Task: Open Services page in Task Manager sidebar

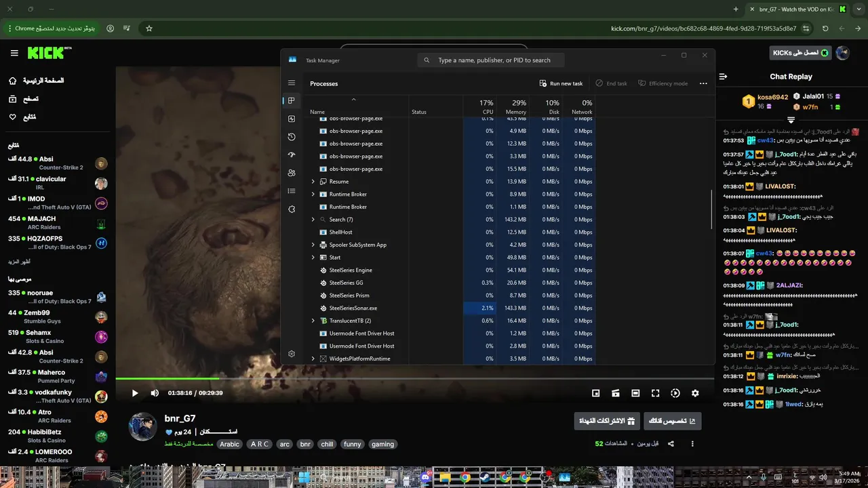Action: 292,209
